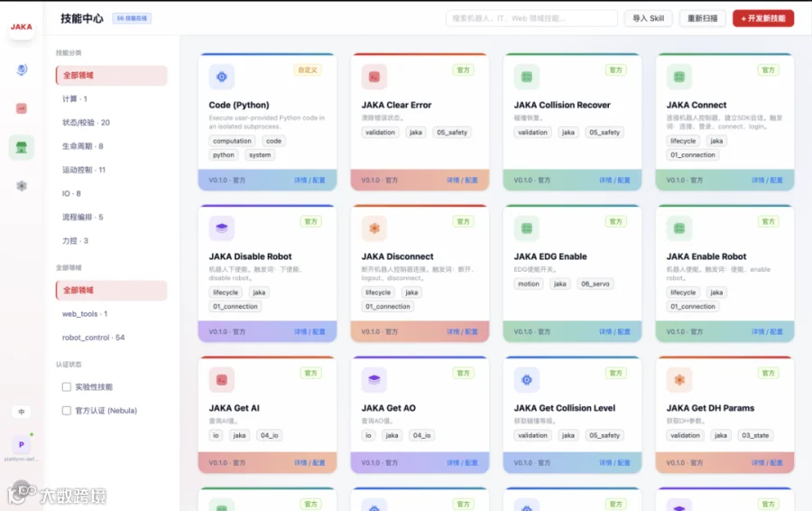Click the 56 技能在线 badge in header
812x511 pixels.
[x=132, y=18]
